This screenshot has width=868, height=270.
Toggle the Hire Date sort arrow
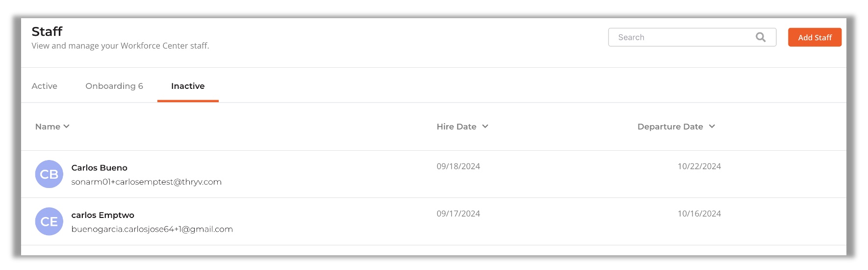tap(485, 127)
